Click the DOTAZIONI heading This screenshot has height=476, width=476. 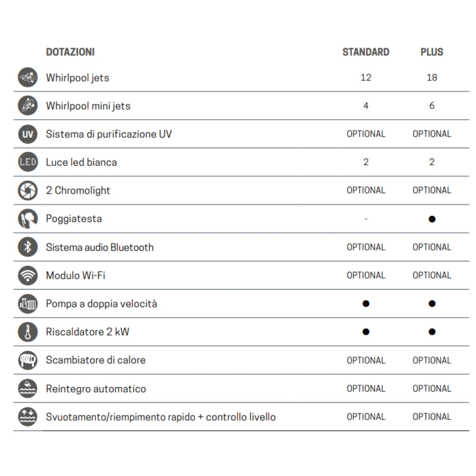click(70, 52)
